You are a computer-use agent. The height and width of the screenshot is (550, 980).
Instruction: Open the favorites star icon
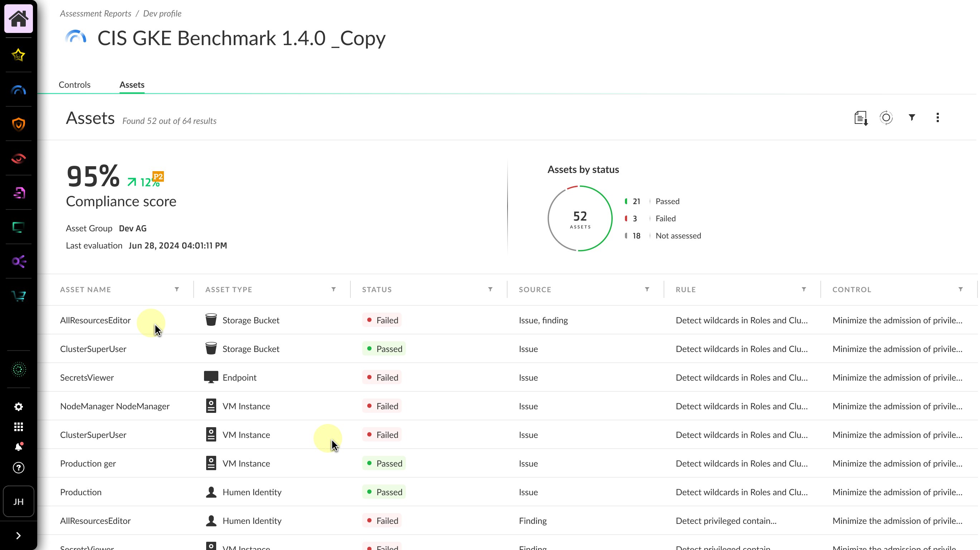pyautogui.click(x=18, y=55)
